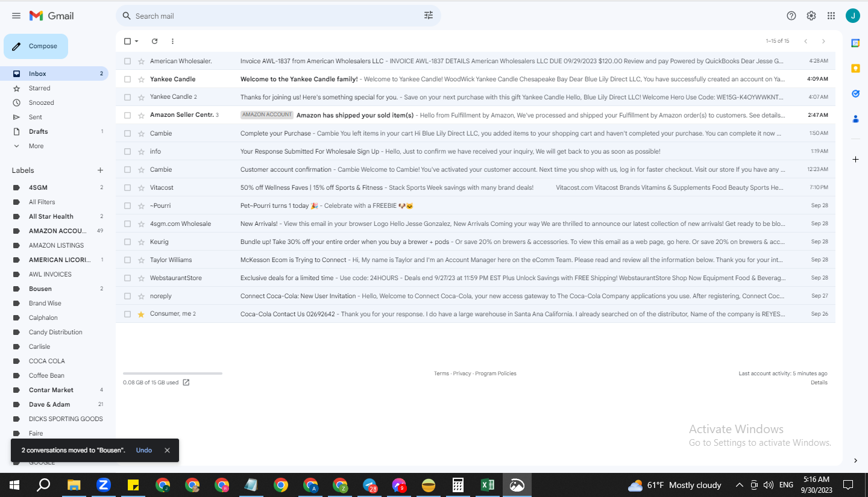Open the Dave & Adam label
Screen dimensions: 868x497
pyautogui.click(x=49, y=404)
